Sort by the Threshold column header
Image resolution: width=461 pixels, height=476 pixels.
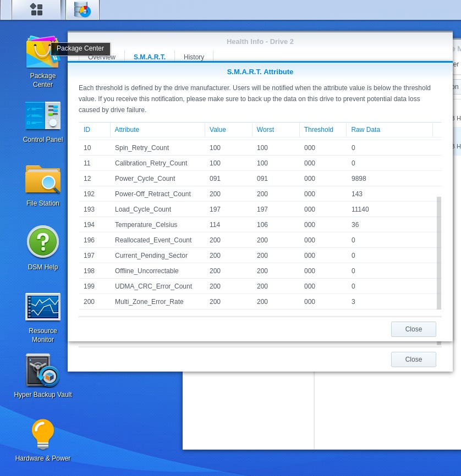(x=323, y=130)
